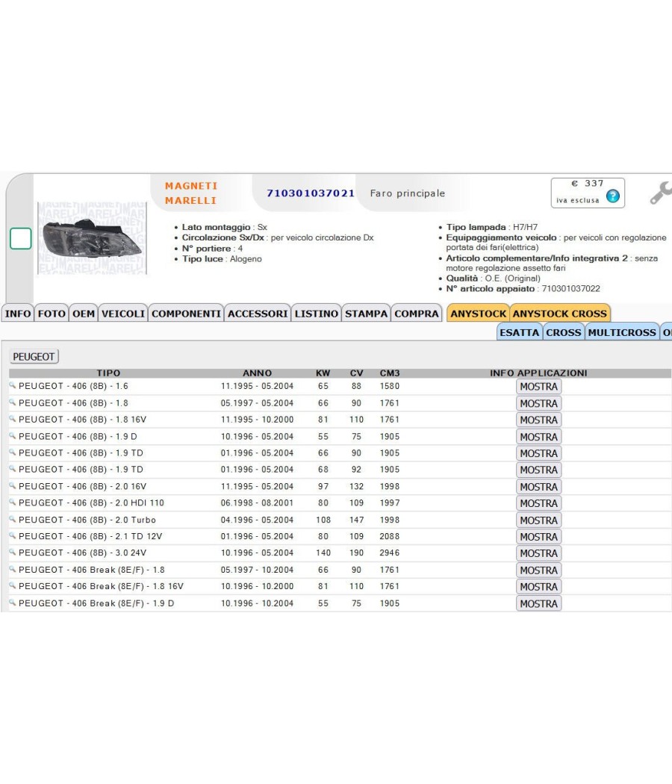Click magnifier icon for 406 Break 1.8 row
Viewport: 672px width, 784px height.
click(13, 570)
